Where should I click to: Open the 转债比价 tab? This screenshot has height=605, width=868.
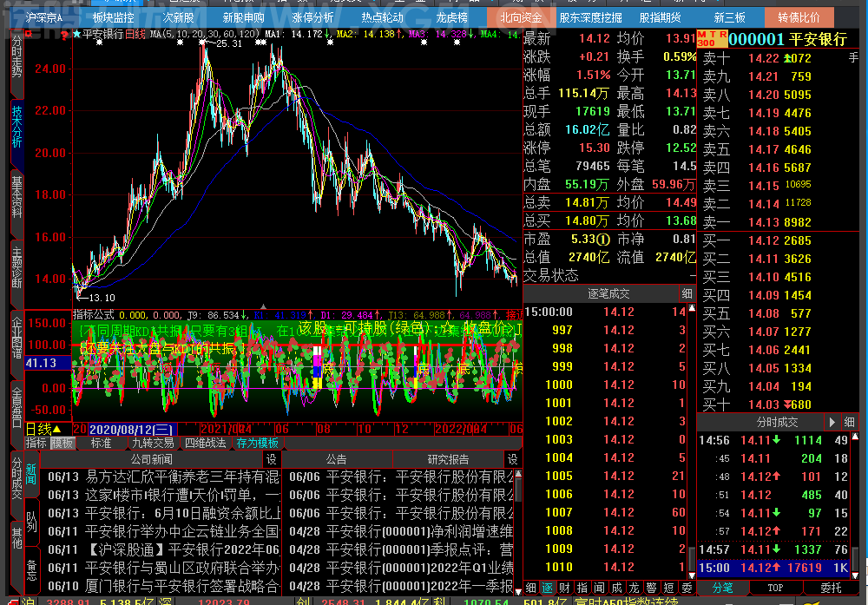799,17
